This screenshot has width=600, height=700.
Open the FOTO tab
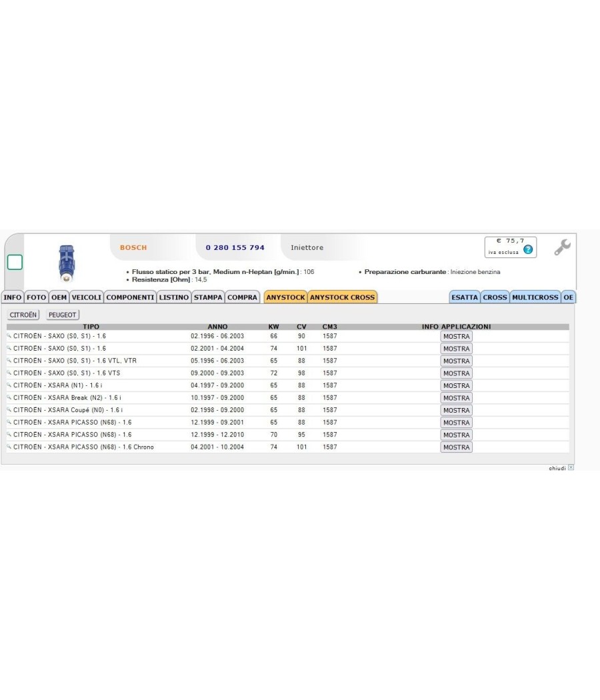click(x=36, y=297)
